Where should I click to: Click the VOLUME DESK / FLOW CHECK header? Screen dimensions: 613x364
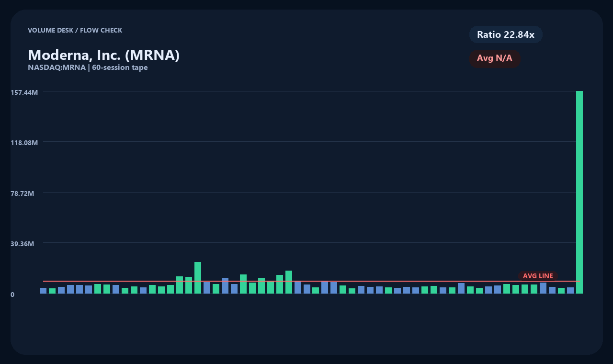(x=75, y=30)
